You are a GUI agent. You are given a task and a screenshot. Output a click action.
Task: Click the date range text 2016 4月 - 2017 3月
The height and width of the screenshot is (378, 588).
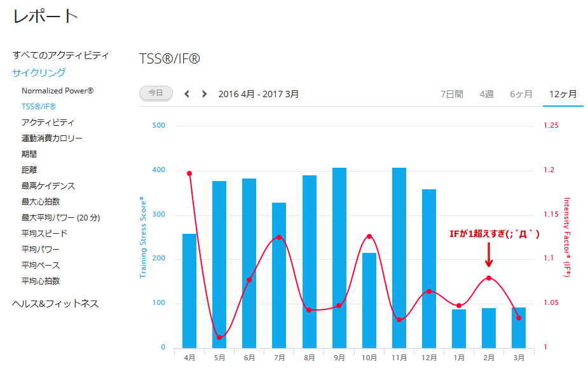point(258,94)
